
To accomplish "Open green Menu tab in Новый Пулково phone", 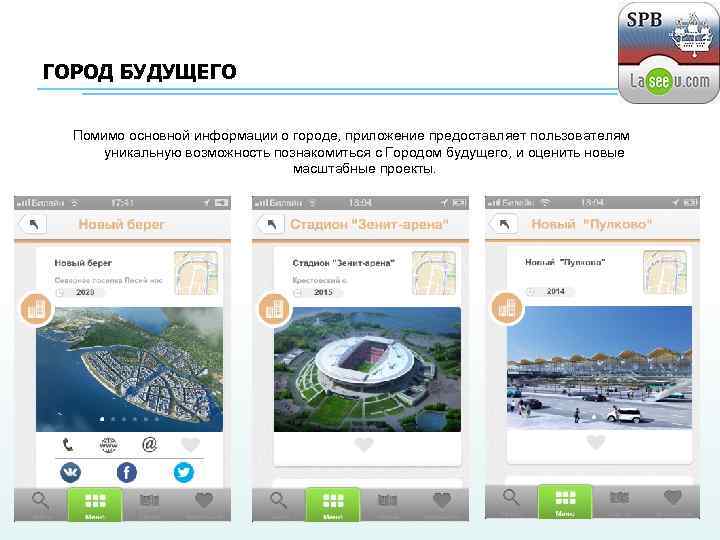I will point(565,501).
